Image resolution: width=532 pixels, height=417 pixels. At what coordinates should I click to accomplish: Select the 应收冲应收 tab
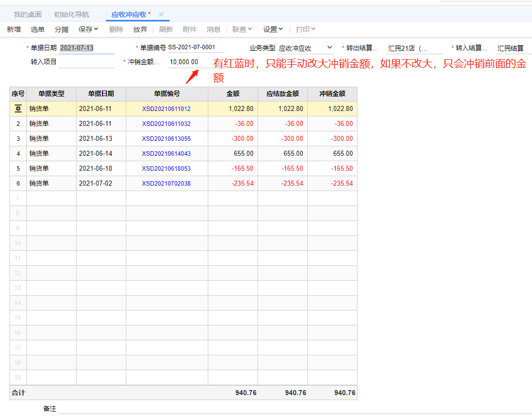point(129,14)
